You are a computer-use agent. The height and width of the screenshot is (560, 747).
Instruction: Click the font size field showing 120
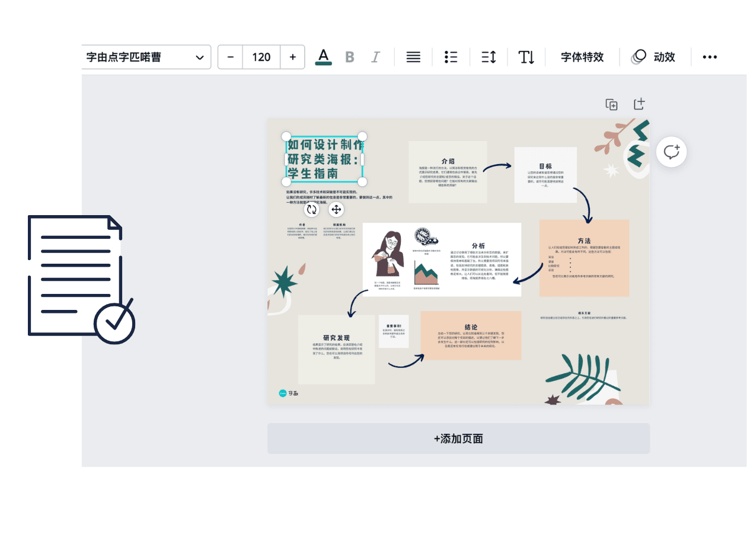coord(261,57)
